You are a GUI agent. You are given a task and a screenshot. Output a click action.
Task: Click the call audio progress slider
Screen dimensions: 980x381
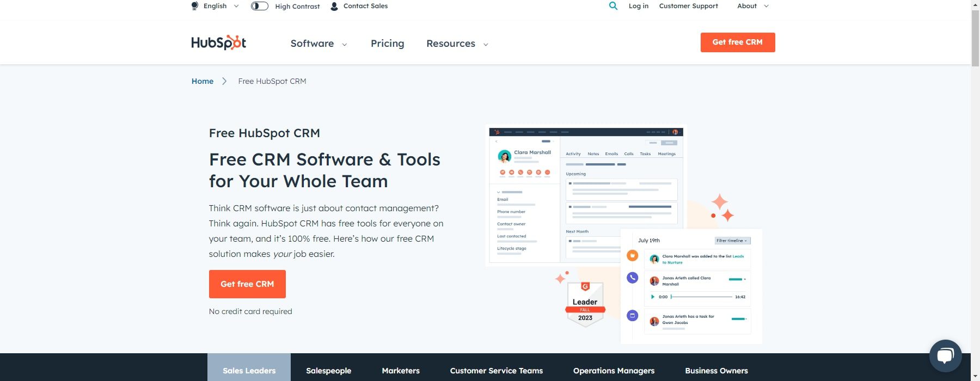coord(702,297)
